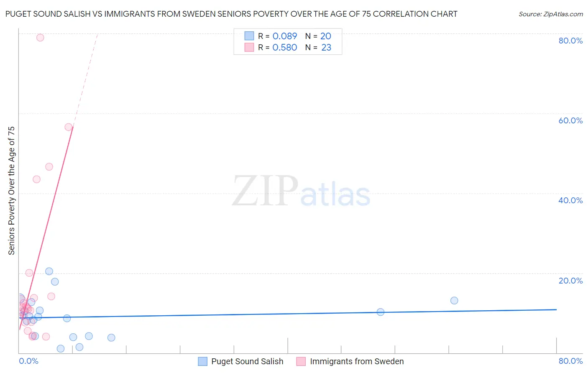Open the Source: ZipAtlas.com link
The width and height of the screenshot is (588, 373).
pyautogui.click(x=551, y=14)
